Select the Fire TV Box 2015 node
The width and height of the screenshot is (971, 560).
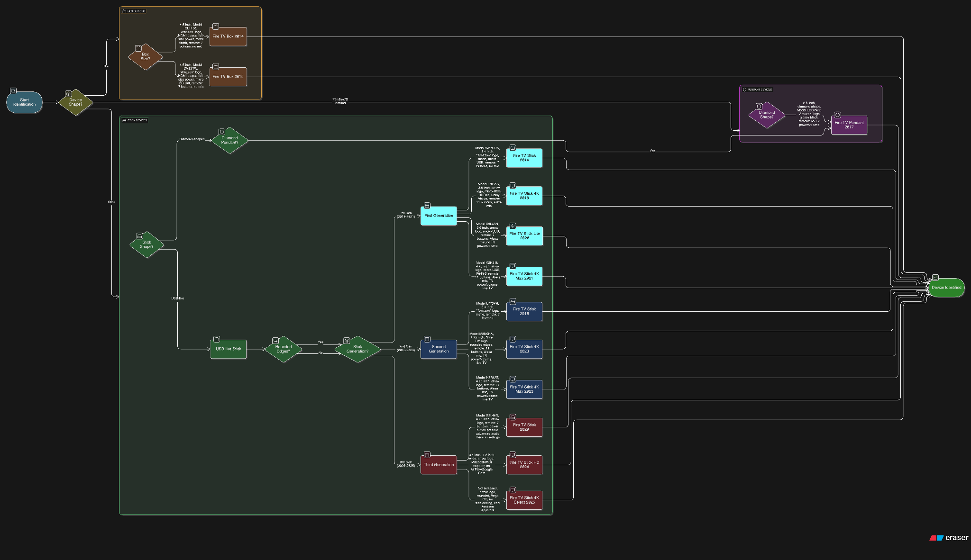pos(228,77)
